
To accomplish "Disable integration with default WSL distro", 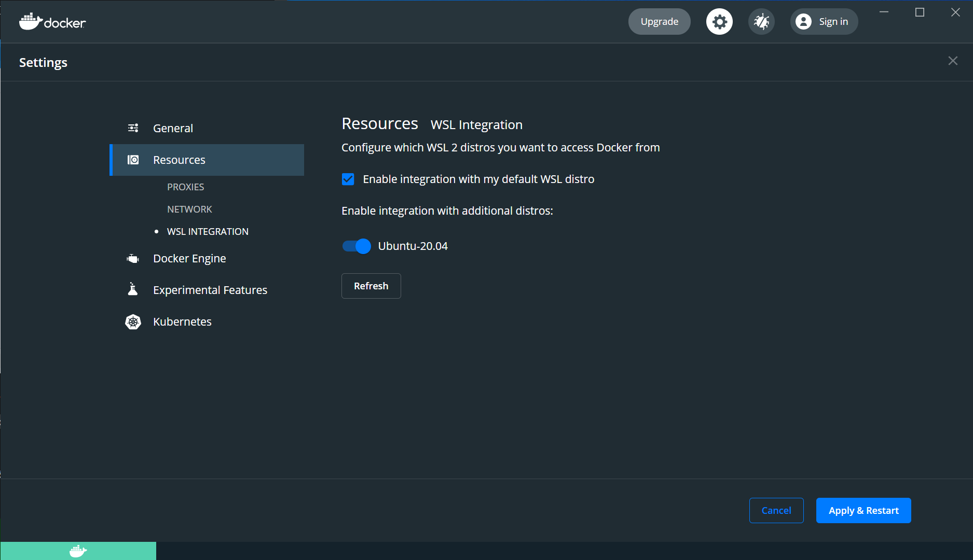I will (x=348, y=179).
